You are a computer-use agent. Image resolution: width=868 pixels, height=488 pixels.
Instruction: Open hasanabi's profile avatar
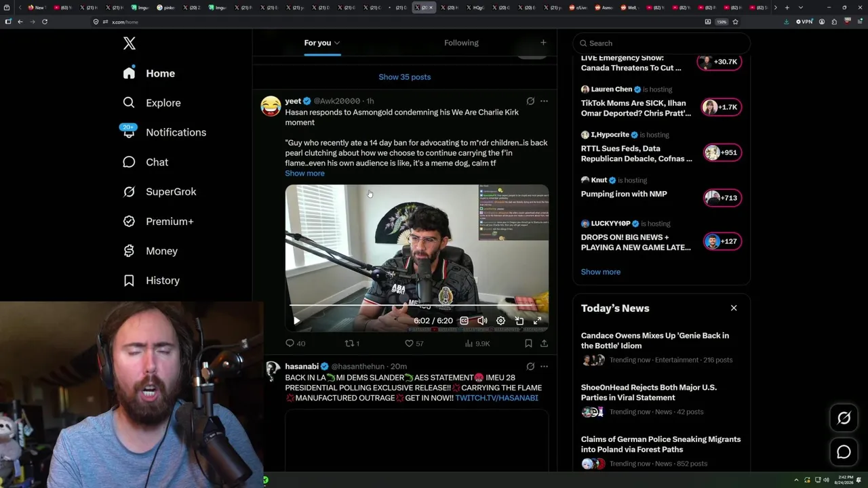pyautogui.click(x=271, y=371)
